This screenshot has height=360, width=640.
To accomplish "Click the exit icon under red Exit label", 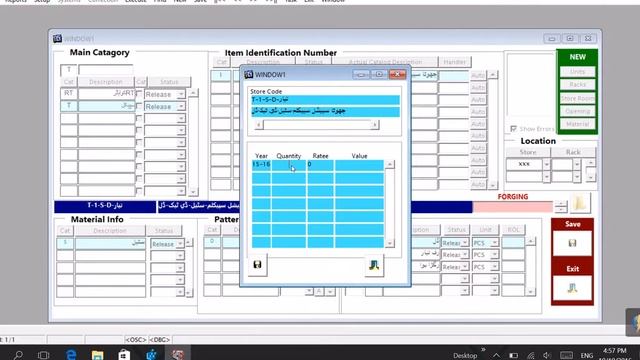I will pos(572,288).
